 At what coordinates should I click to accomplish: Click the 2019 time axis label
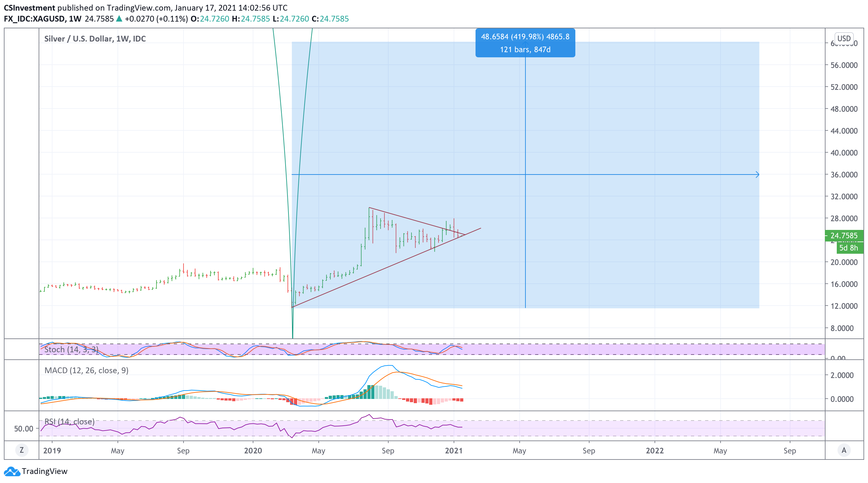52,450
